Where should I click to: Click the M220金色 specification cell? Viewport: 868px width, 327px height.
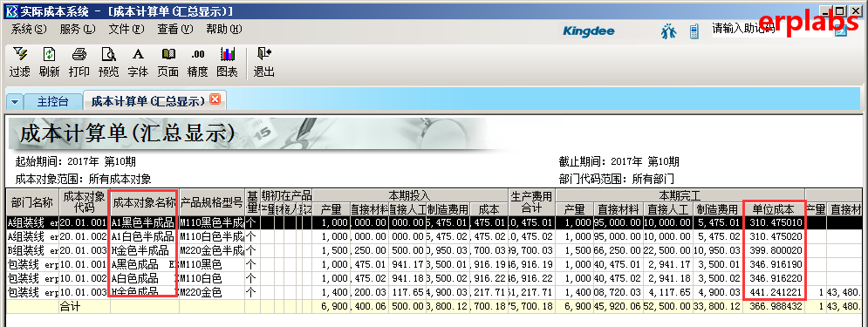211,291
